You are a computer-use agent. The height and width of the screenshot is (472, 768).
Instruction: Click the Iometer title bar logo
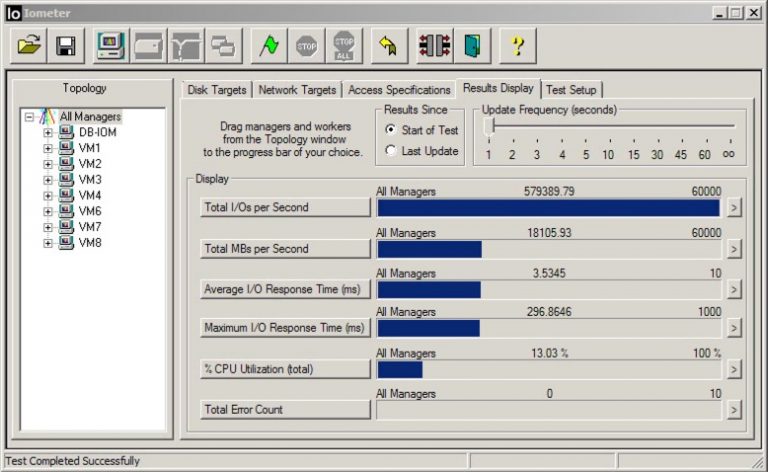pyautogui.click(x=14, y=13)
